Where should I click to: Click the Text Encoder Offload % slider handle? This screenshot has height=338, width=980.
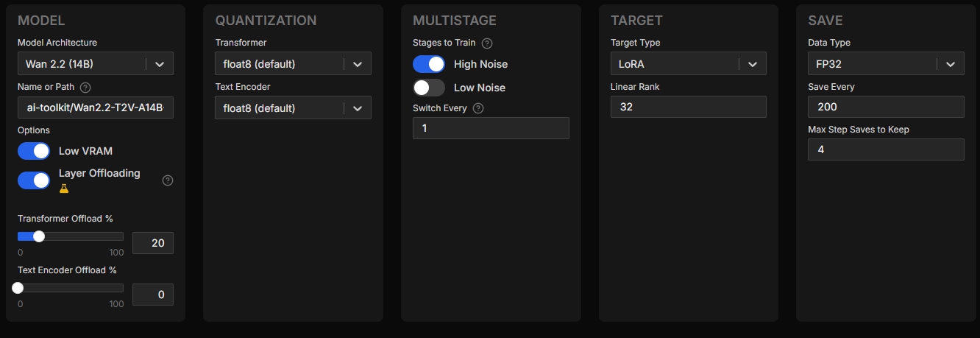click(18, 288)
